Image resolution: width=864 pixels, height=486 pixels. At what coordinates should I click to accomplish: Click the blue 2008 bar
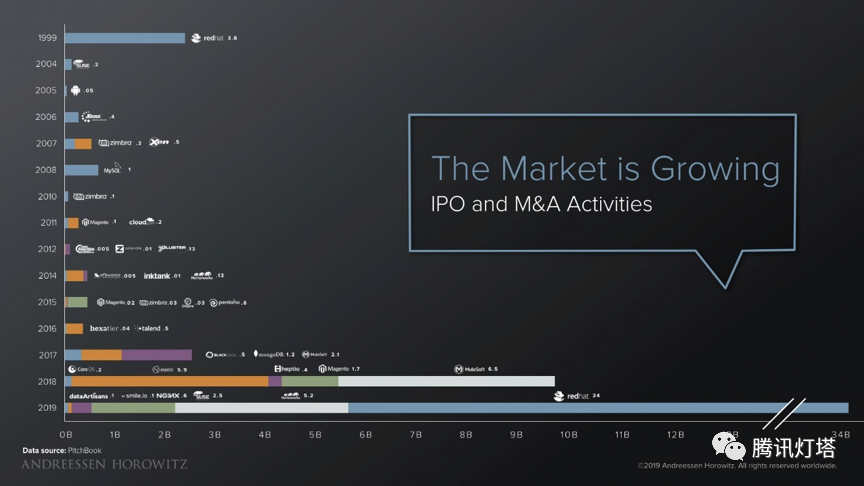(82, 170)
